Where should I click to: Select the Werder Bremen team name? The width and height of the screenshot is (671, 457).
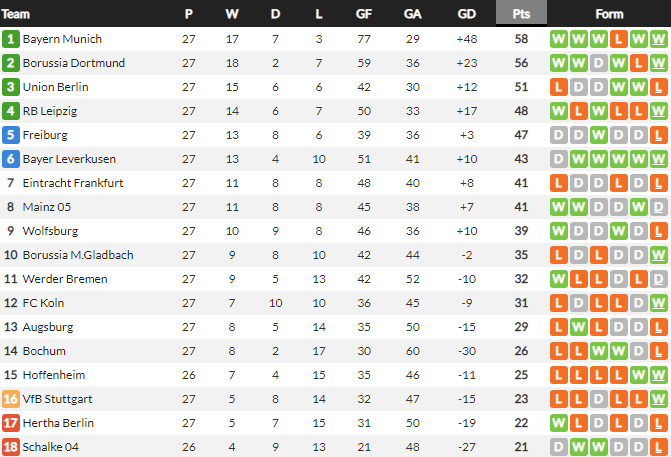(64, 279)
